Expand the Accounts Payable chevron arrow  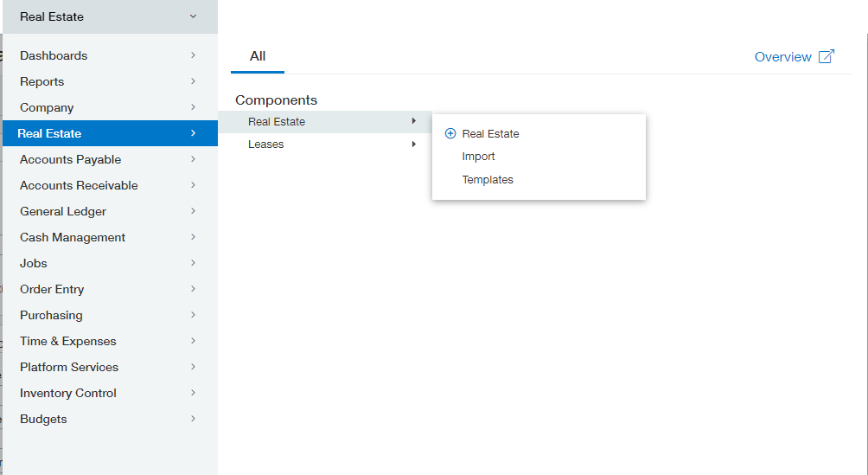tap(193, 159)
